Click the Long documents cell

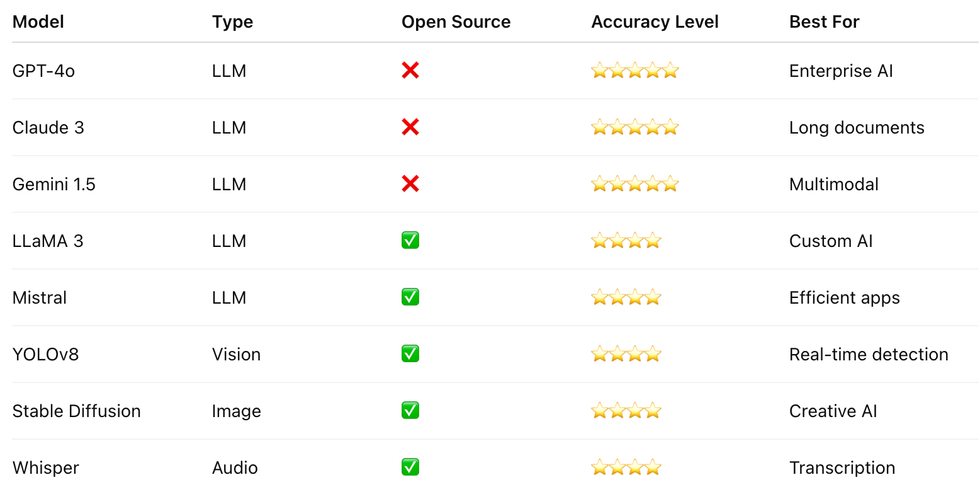tap(857, 128)
